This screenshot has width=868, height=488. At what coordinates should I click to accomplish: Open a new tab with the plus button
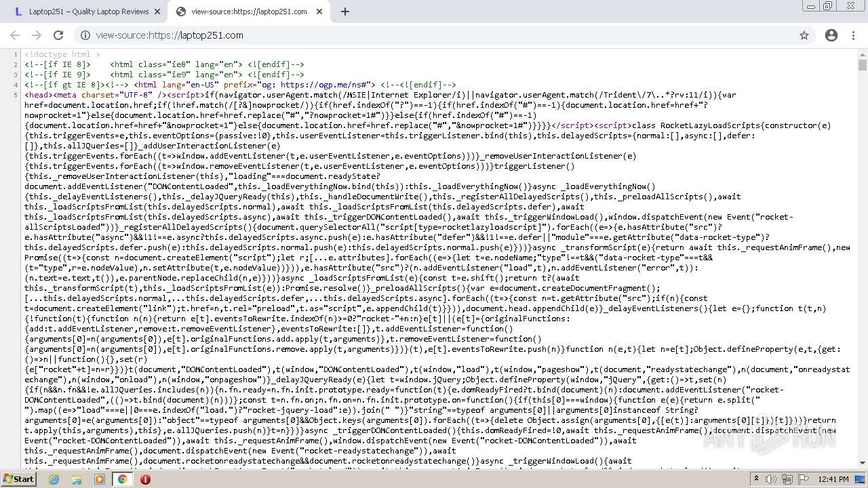click(344, 12)
